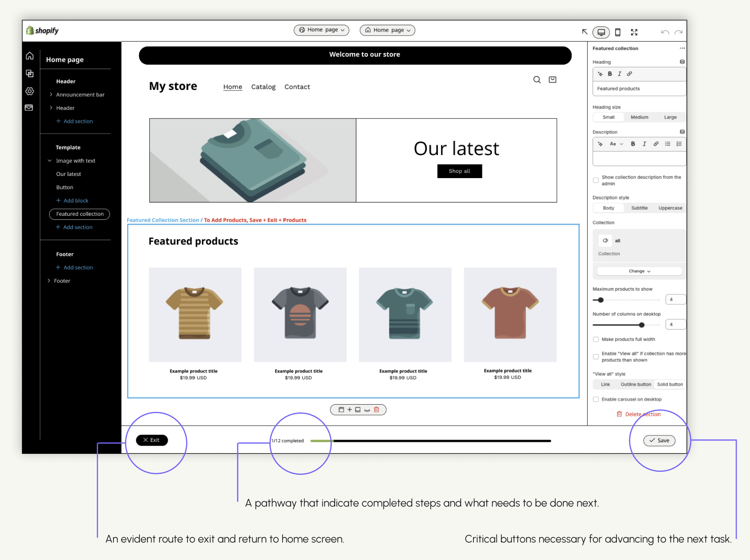The height and width of the screenshot is (560, 750).
Task: Select Medium heading size
Action: pos(639,117)
